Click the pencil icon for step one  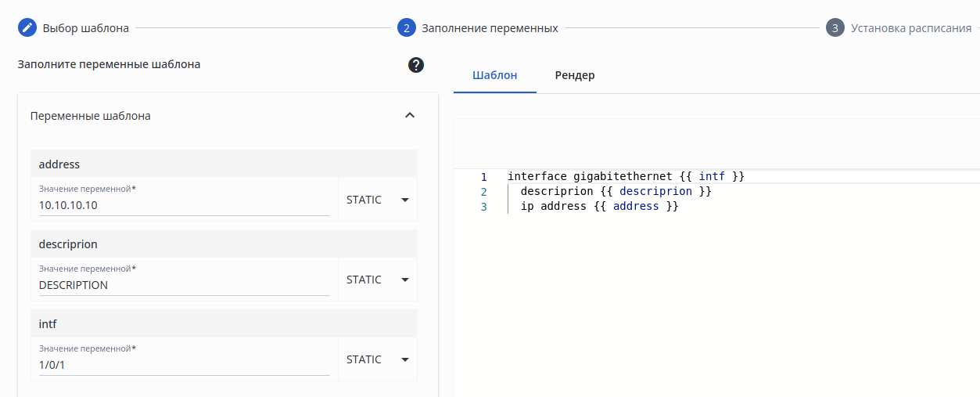(x=27, y=28)
